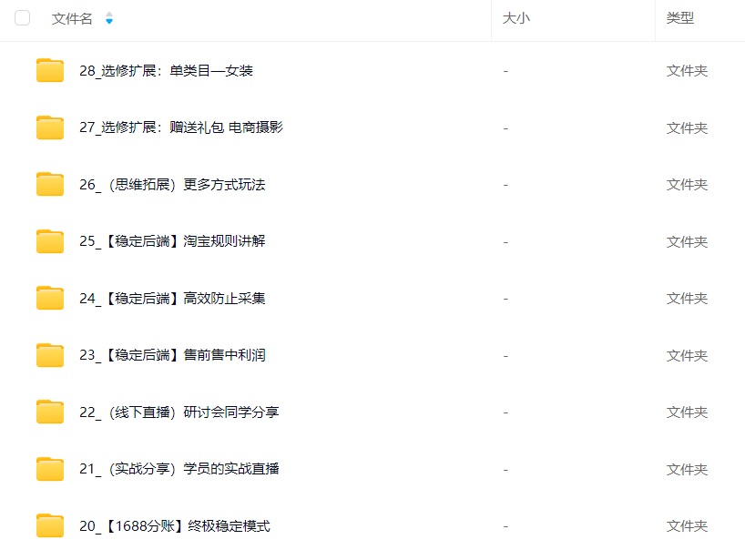Screen dimensions: 745x560
Task: Click 文件夹 type in 24_高效防止采集 row
Action: [687, 299]
